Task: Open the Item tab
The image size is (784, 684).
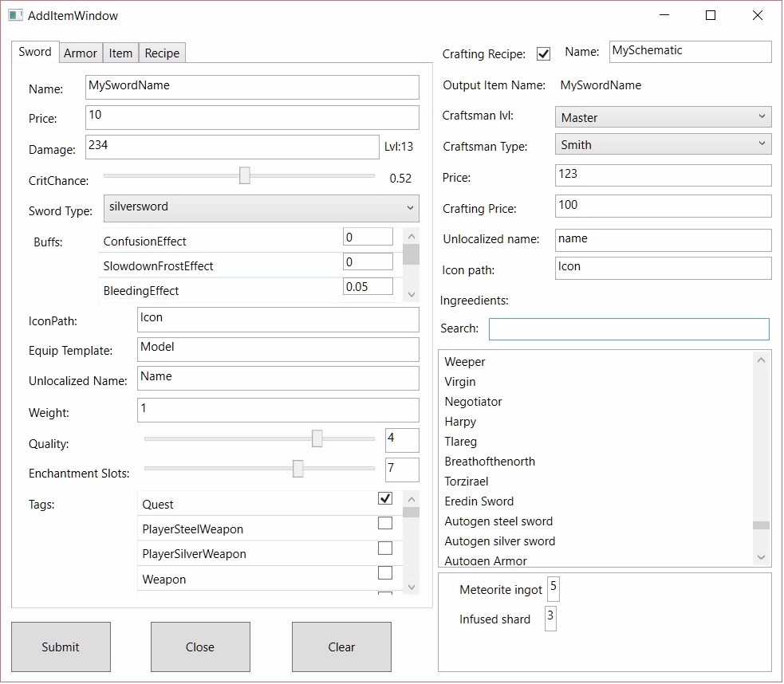Action: tap(120, 53)
